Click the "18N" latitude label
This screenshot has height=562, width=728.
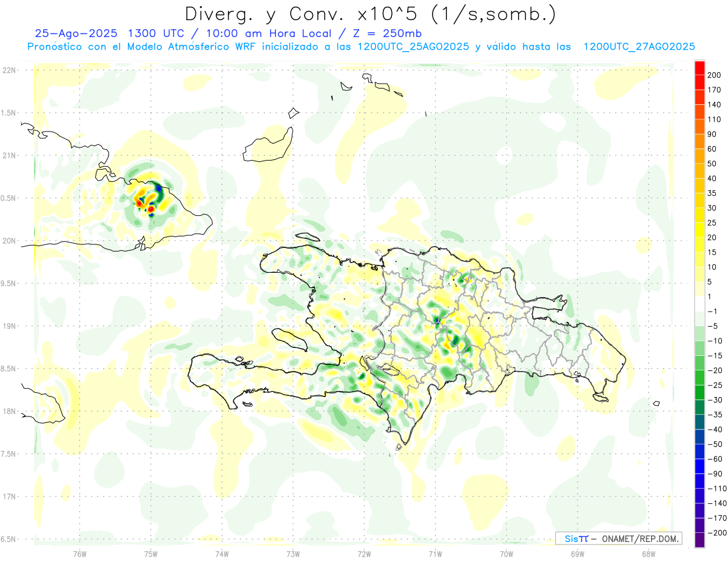(9, 411)
